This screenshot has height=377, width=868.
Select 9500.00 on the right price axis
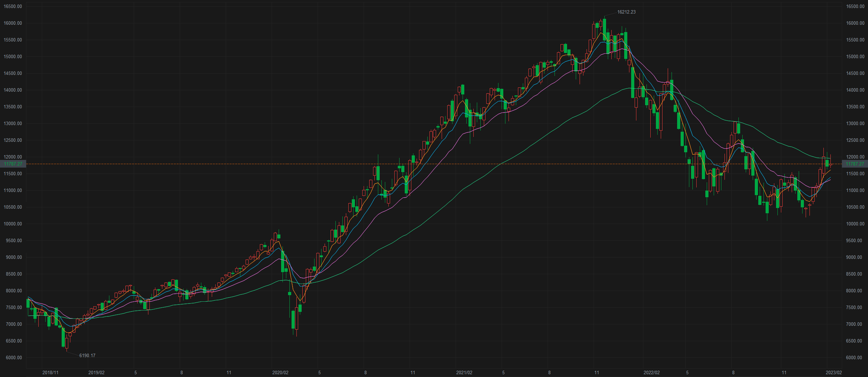tap(854, 240)
